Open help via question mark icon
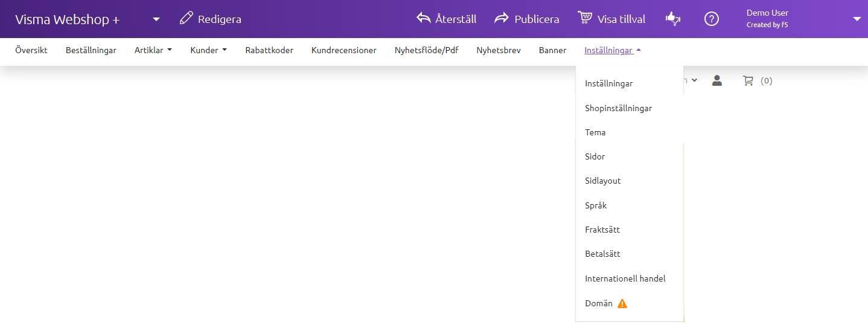The image size is (868, 325). click(x=712, y=19)
